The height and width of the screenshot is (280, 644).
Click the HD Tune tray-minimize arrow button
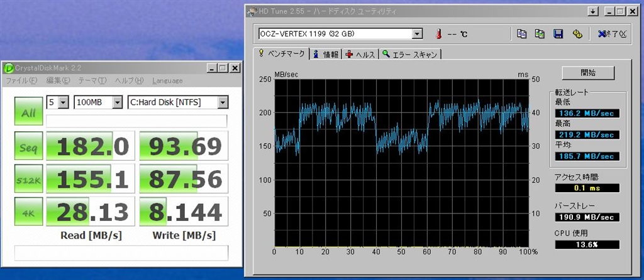(592, 11)
